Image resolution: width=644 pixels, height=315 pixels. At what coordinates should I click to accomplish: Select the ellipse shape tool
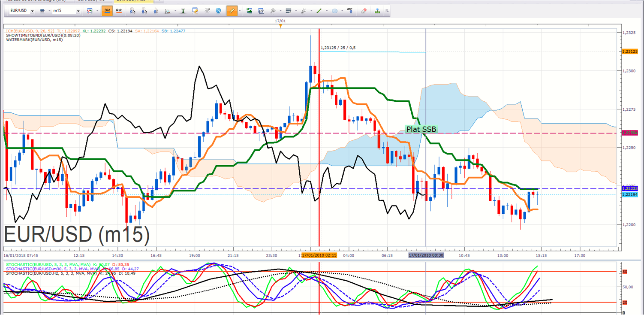(334, 11)
